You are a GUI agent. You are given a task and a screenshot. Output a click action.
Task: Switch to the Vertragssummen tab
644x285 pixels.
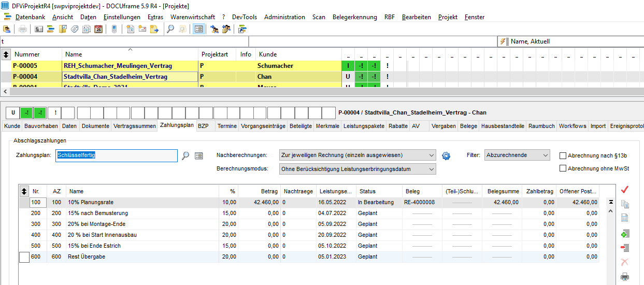135,126
